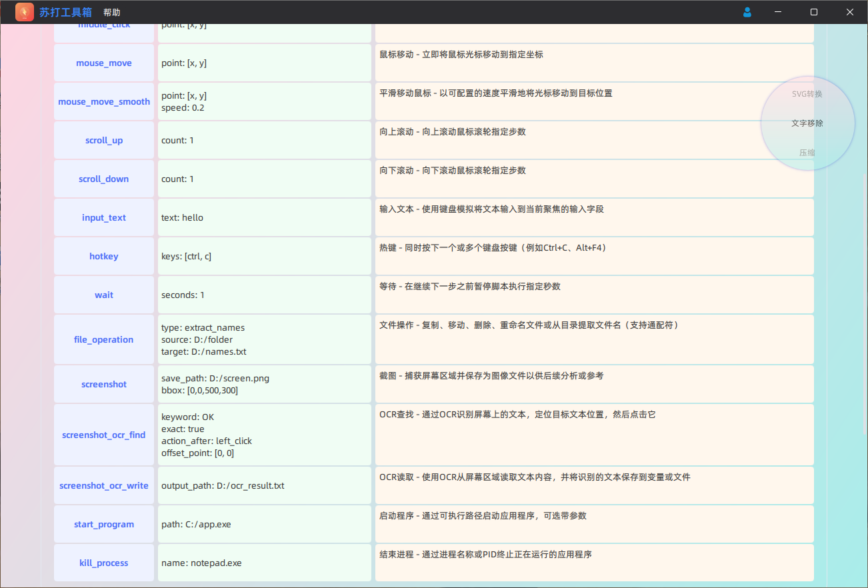Image resolution: width=868 pixels, height=588 pixels.
Task: Select the input_text command label
Action: (x=104, y=218)
